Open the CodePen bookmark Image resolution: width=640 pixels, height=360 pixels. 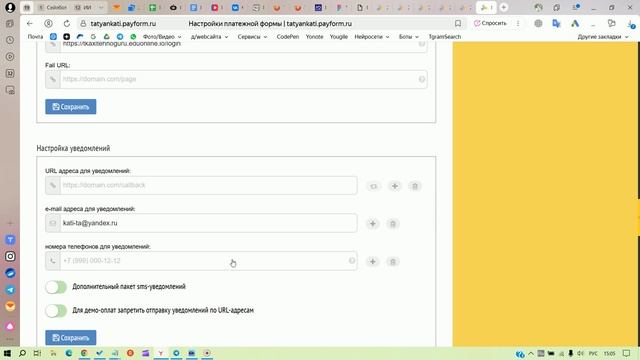point(288,37)
